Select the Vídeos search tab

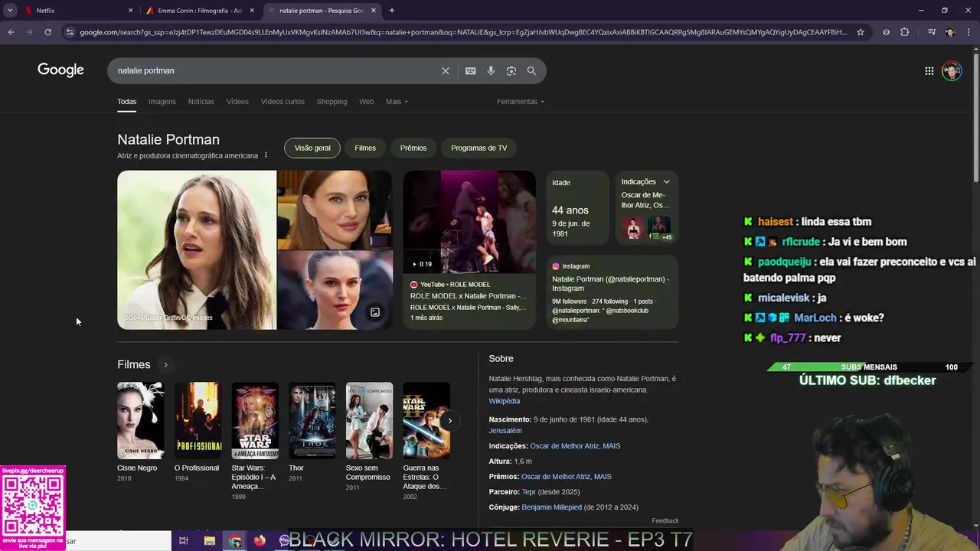[237, 102]
